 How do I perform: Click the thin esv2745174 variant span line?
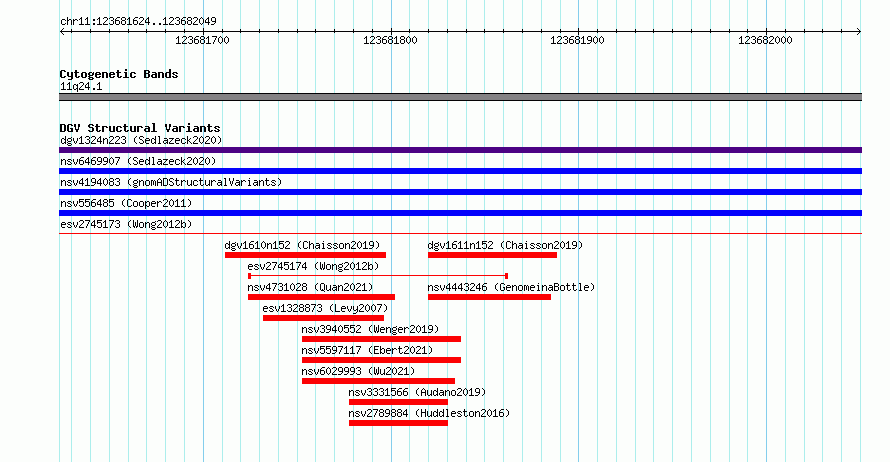378,276
